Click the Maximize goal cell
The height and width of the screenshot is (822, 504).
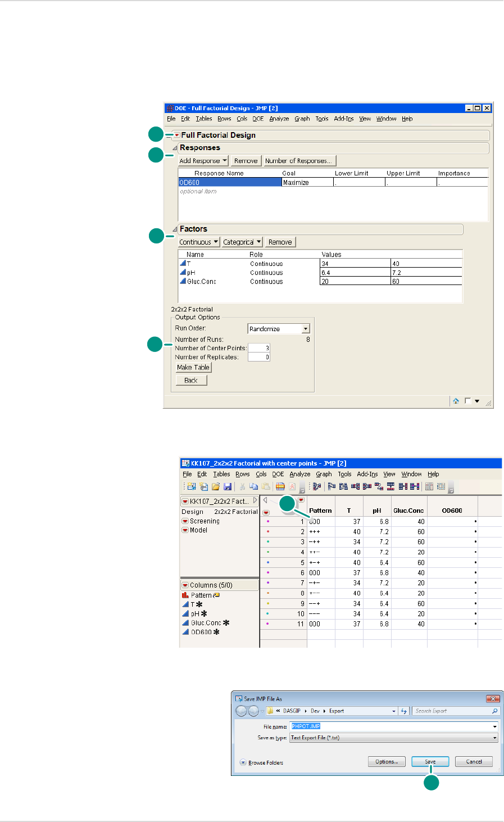pos(307,182)
